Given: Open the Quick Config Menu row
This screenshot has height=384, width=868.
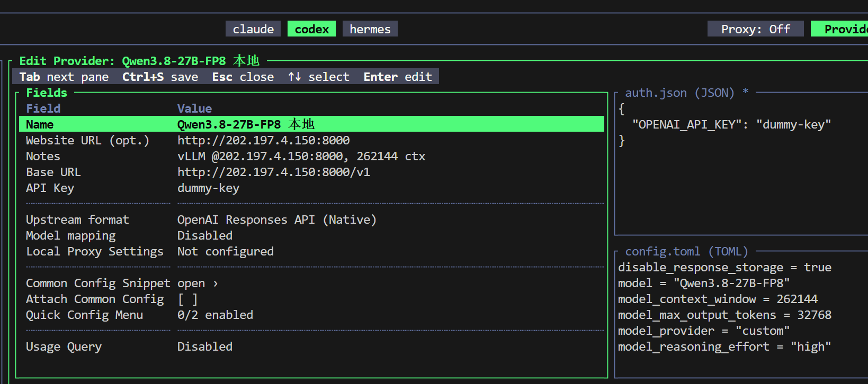Looking at the screenshot, I should pos(312,315).
